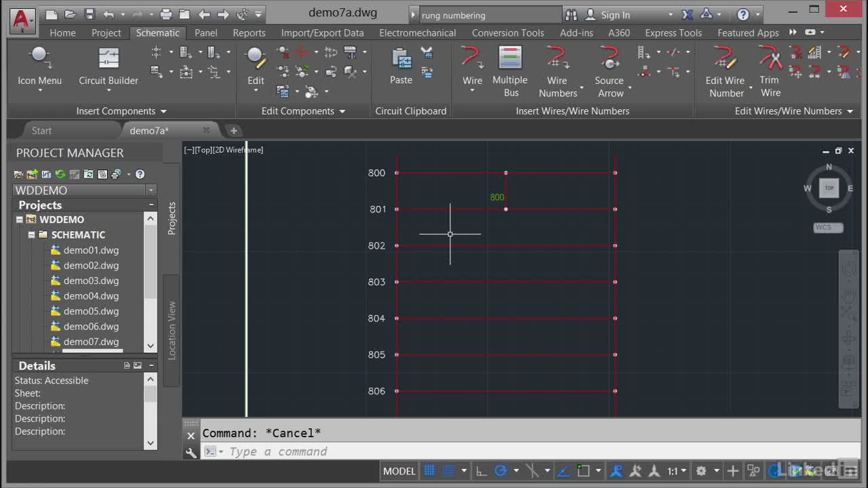Image resolution: width=868 pixels, height=488 pixels.
Task: Toggle object snap in status bar
Action: pyautogui.click(x=583, y=470)
